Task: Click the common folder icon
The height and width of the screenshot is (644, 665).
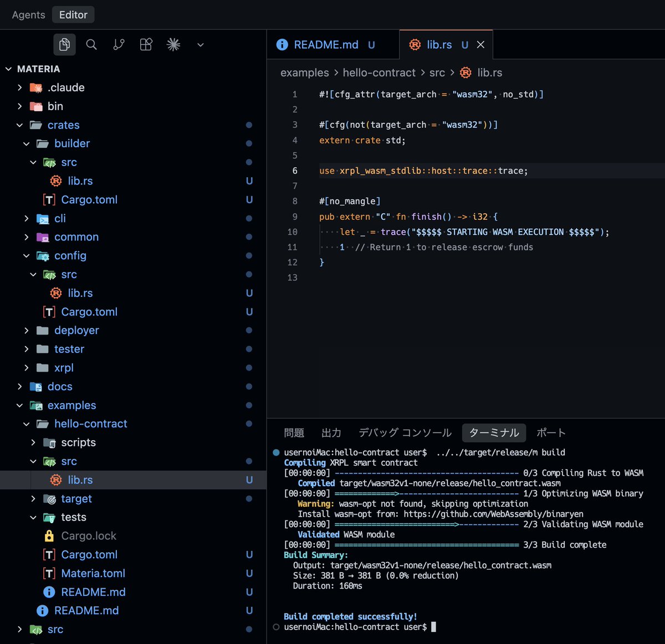Action: click(x=43, y=237)
